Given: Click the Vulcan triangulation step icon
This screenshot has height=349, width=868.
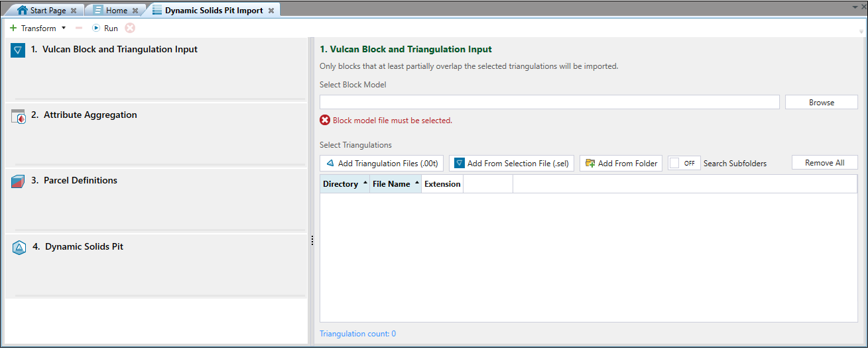Looking at the screenshot, I should pos(18,50).
